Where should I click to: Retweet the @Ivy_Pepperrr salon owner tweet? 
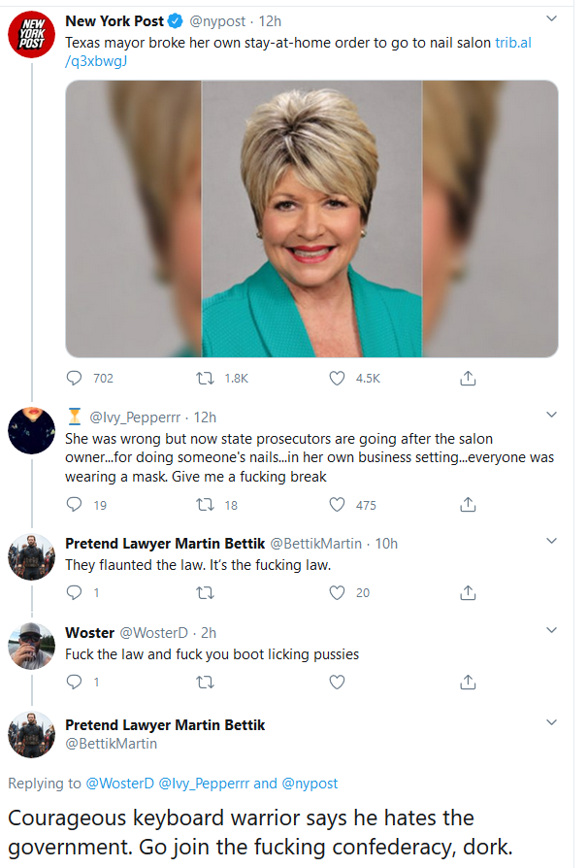pos(206,504)
